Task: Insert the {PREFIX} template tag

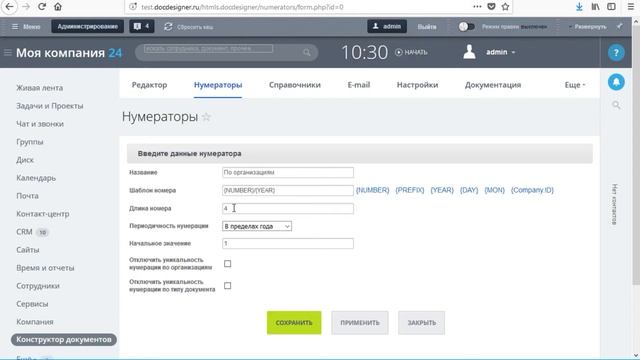Action: (x=410, y=190)
